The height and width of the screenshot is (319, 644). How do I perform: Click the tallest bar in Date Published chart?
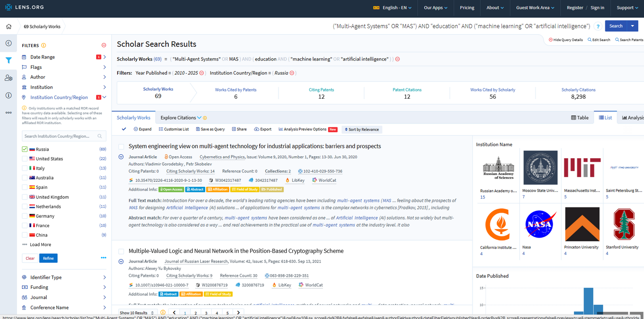(588, 300)
